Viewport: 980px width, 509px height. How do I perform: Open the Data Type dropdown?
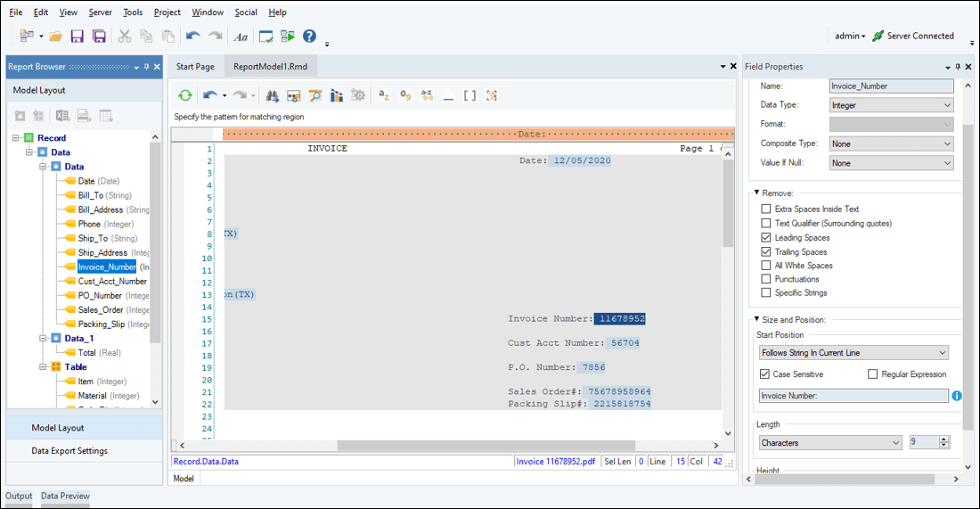891,105
